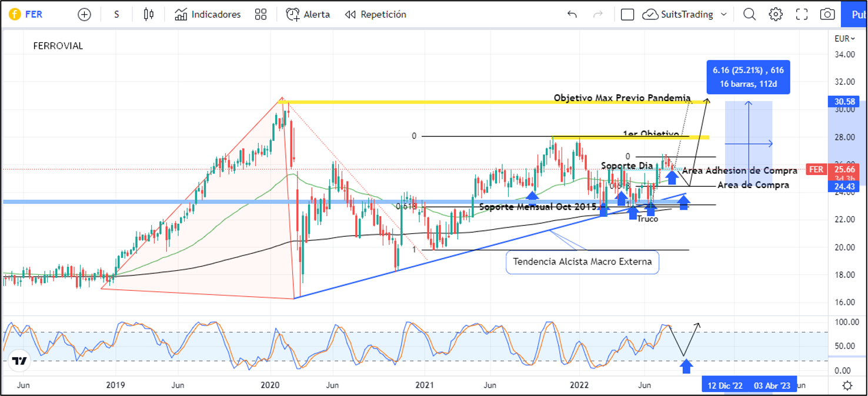Undo the last chart action

click(572, 15)
